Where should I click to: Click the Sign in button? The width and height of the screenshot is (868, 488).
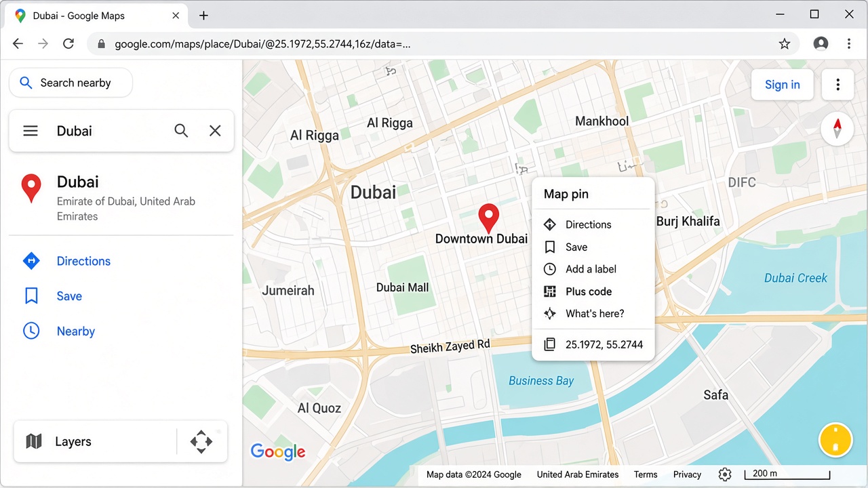[783, 85]
